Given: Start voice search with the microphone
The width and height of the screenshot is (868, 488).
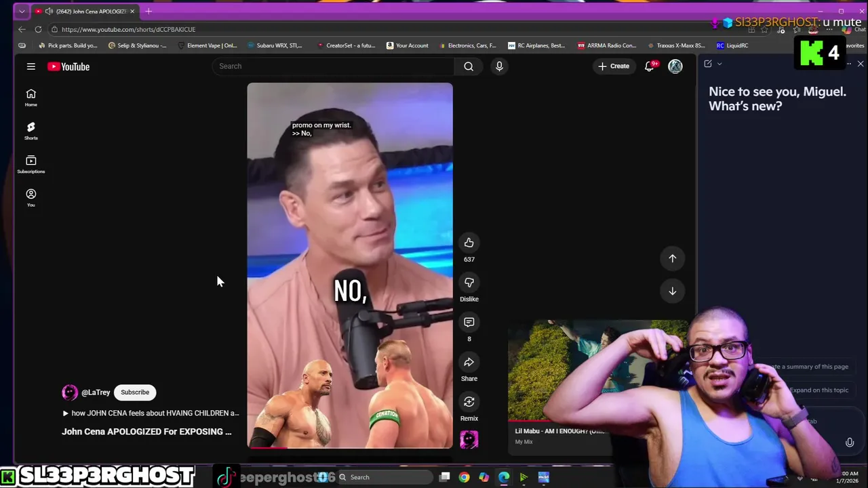Looking at the screenshot, I should click(x=499, y=66).
